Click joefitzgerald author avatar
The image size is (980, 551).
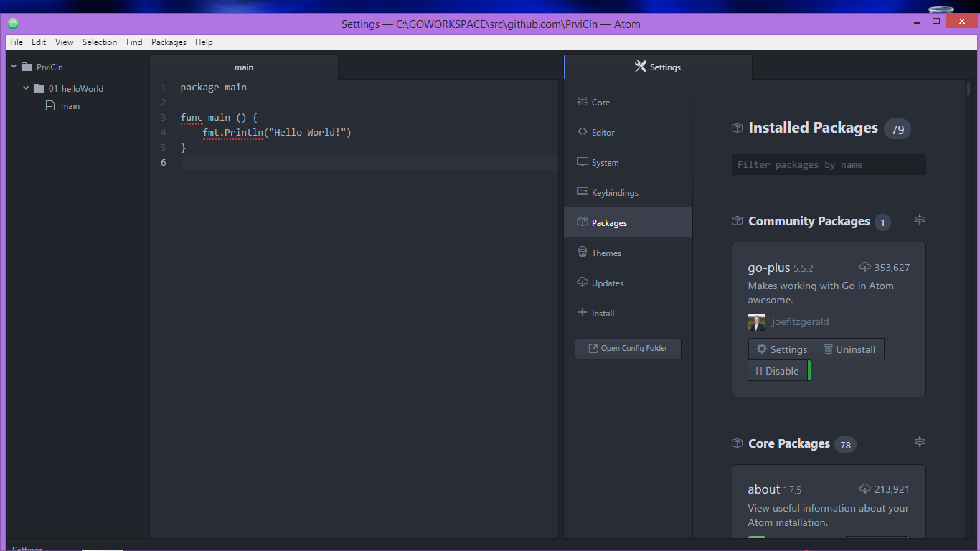(757, 322)
